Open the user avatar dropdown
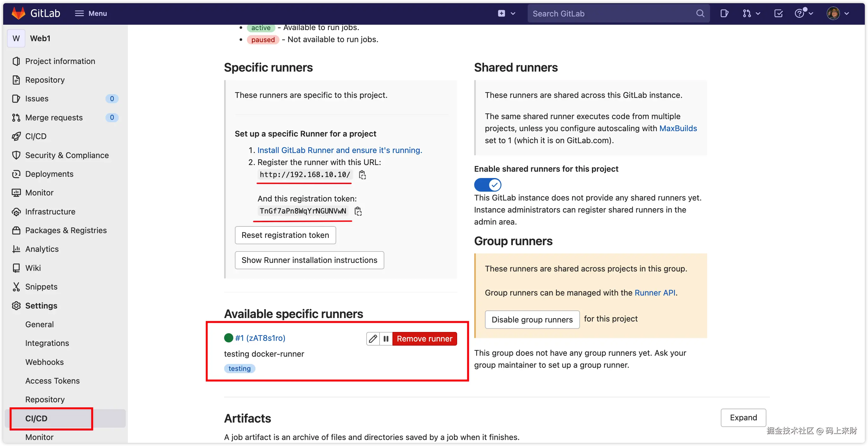The height and width of the screenshot is (446, 868). pyautogui.click(x=837, y=14)
